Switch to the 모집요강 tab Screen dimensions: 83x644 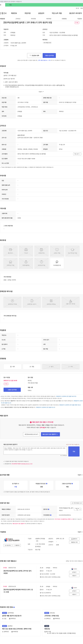(3, 19)
